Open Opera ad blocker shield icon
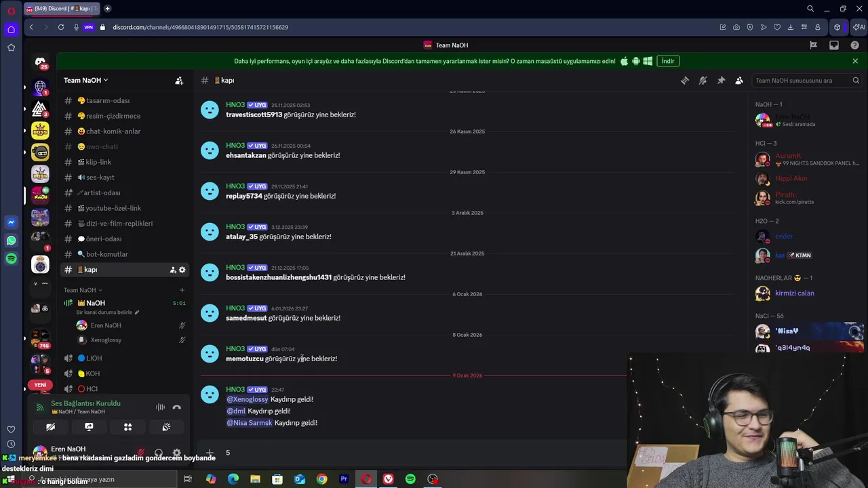 coord(750,27)
